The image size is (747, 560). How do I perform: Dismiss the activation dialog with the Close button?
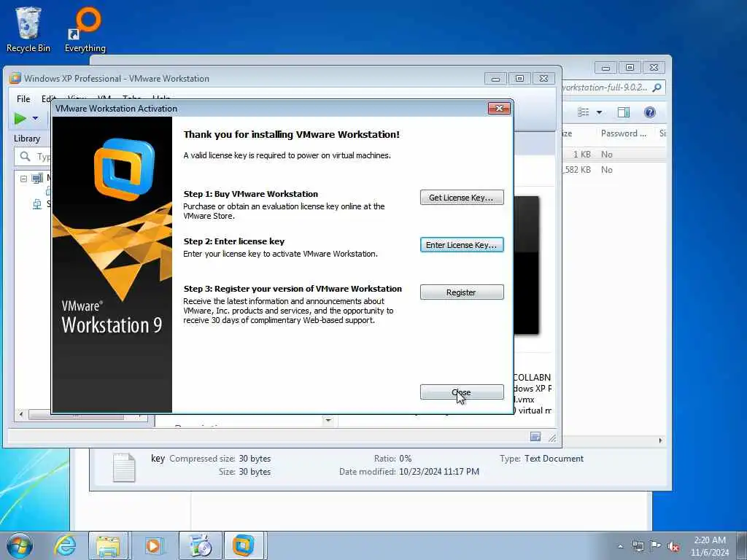pos(462,392)
